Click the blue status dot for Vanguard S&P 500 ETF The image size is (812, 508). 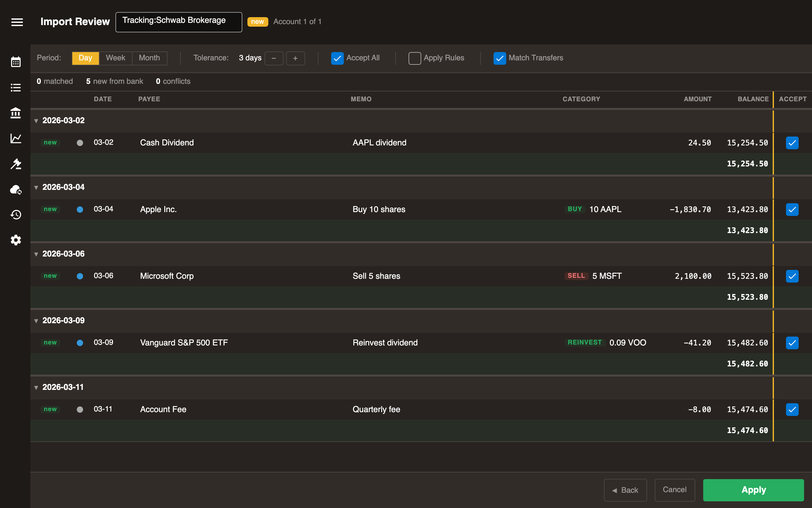pos(80,343)
